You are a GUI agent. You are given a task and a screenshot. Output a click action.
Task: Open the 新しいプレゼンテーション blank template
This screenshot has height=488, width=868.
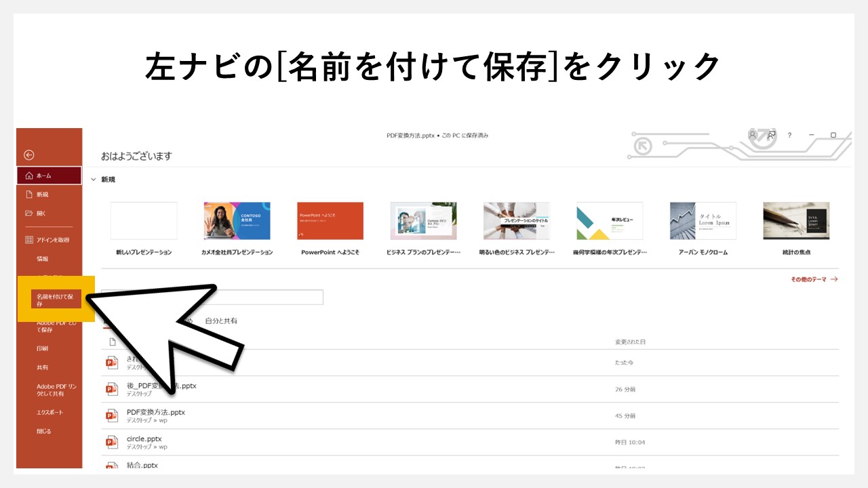tap(144, 220)
